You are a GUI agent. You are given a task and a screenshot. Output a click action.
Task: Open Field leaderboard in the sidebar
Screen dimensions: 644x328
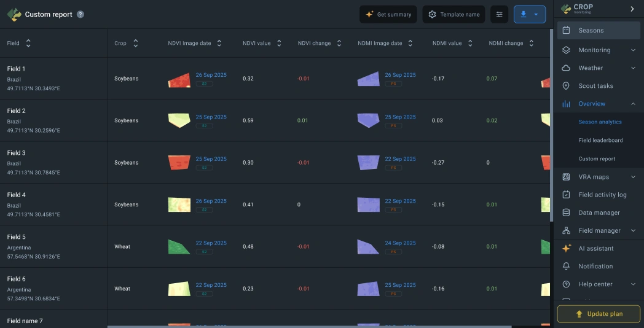coord(600,141)
